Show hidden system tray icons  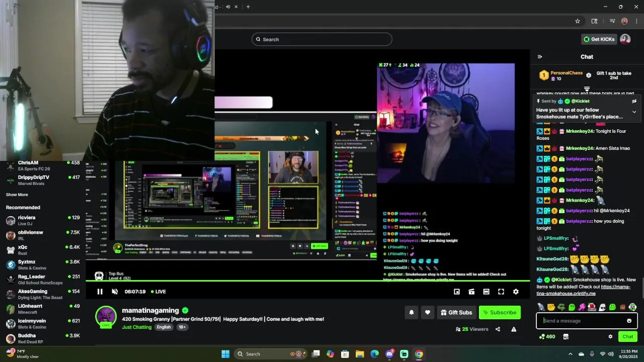click(570, 354)
